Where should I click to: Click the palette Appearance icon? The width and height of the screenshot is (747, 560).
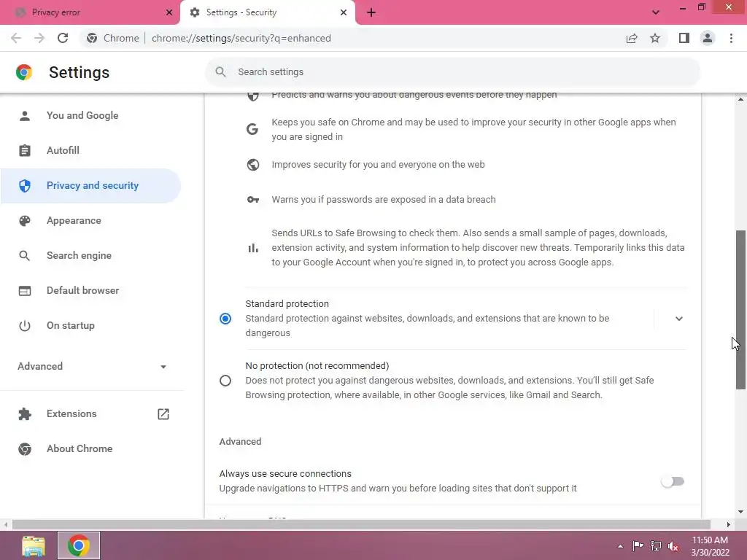tap(25, 220)
